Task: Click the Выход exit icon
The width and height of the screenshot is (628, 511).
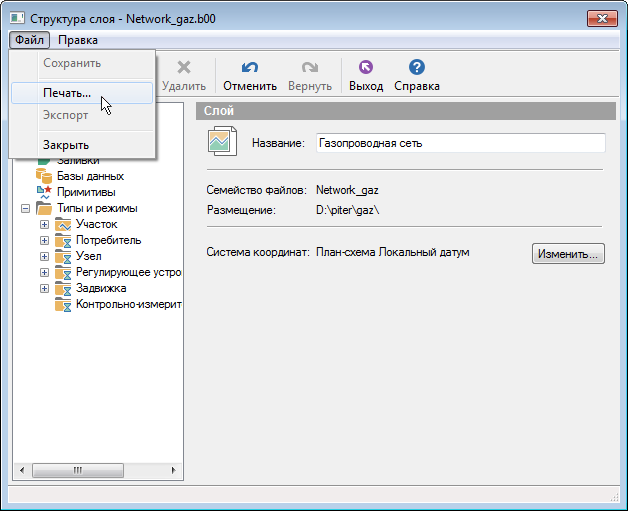Action: 366,67
